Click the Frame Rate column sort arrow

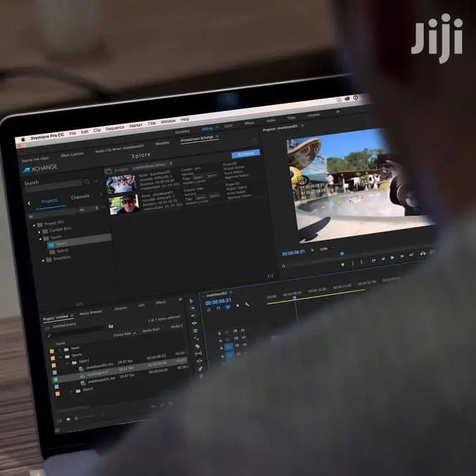pyautogui.click(x=135, y=333)
